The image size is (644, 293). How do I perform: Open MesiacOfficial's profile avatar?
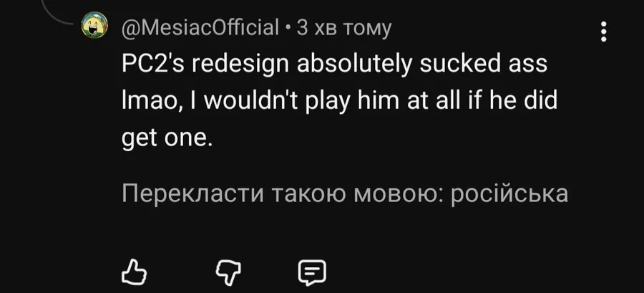coord(93,28)
